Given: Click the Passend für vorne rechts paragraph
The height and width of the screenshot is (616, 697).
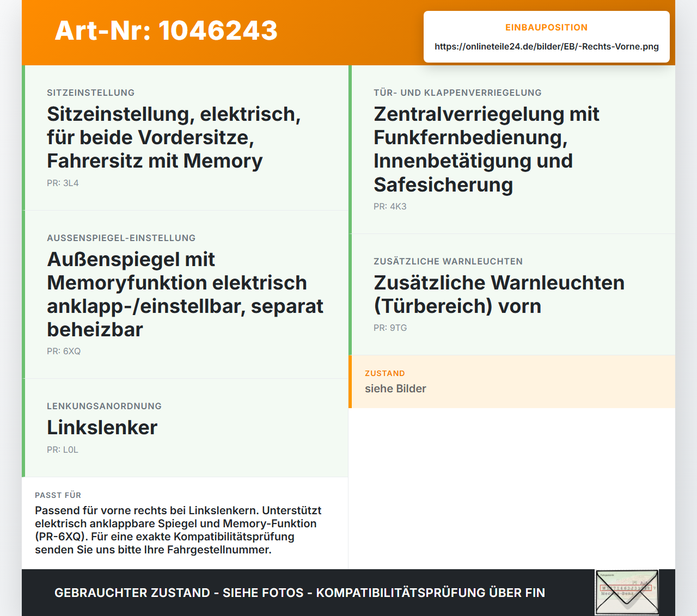Looking at the screenshot, I should (x=178, y=531).
